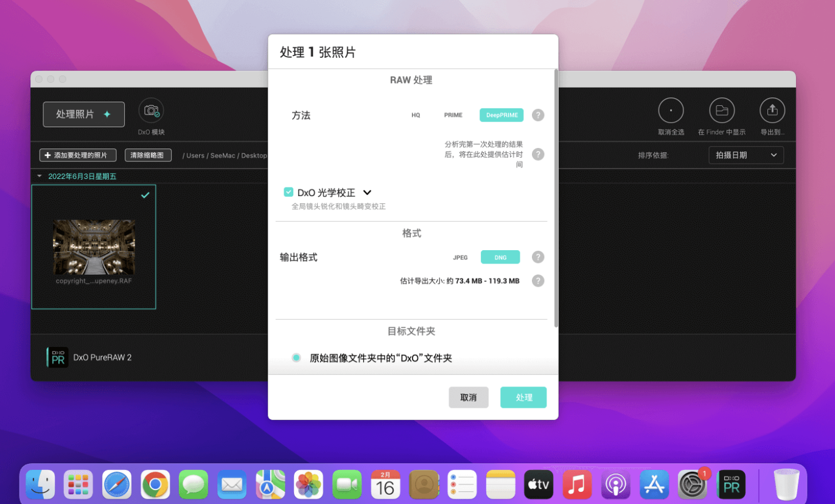Uncheck the DxO 光学校正 checkbox
835x504 pixels.
click(x=288, y=192)
